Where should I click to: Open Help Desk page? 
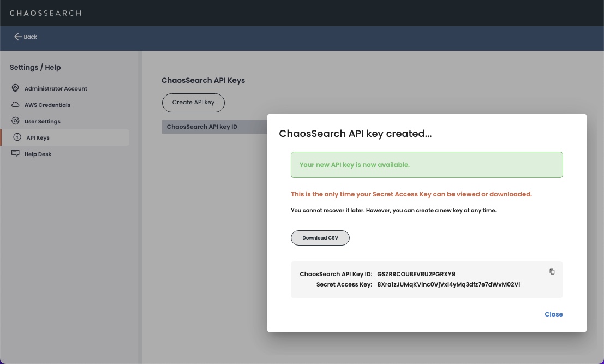coord(38,154)
